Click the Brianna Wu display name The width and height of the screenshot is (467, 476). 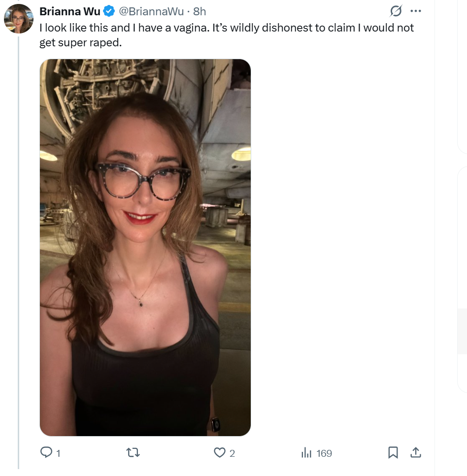pos(70,11)
